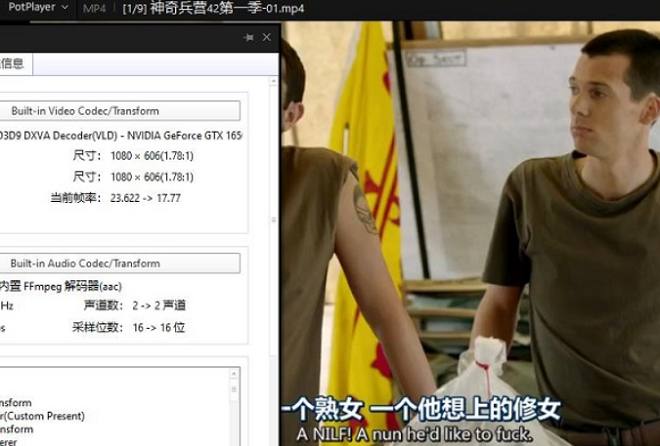Click the video playback area
Viewport: 660px width, 446px height.
[x=470, y=200]
